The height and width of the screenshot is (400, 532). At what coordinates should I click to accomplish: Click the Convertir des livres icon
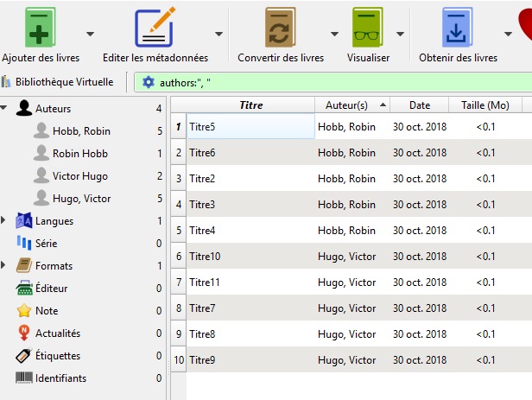pos(281,29)
